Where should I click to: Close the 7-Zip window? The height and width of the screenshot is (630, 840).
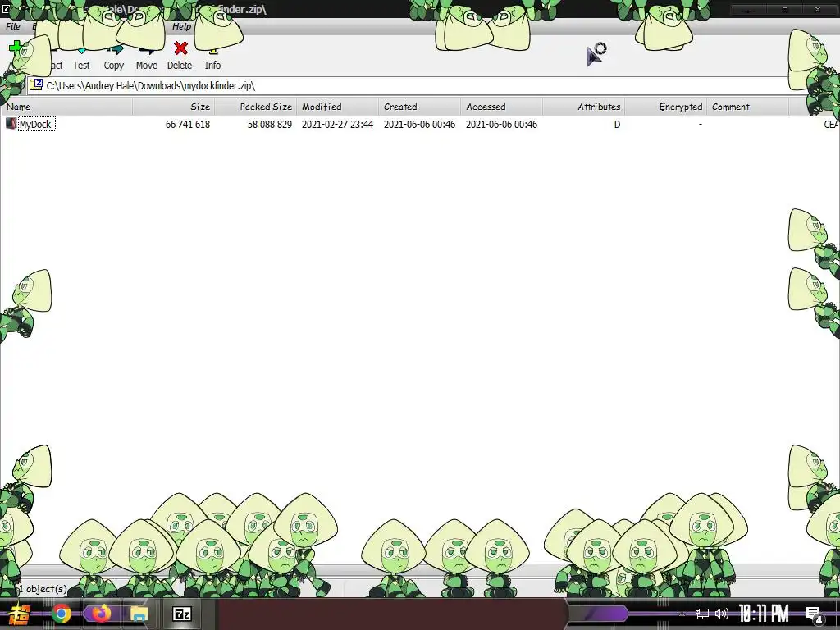pos(818,10)
